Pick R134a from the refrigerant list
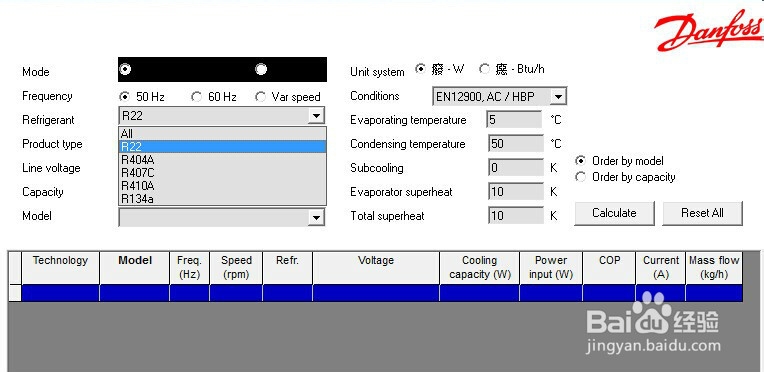This screenshot has height=372, width=764. [222, 198]
